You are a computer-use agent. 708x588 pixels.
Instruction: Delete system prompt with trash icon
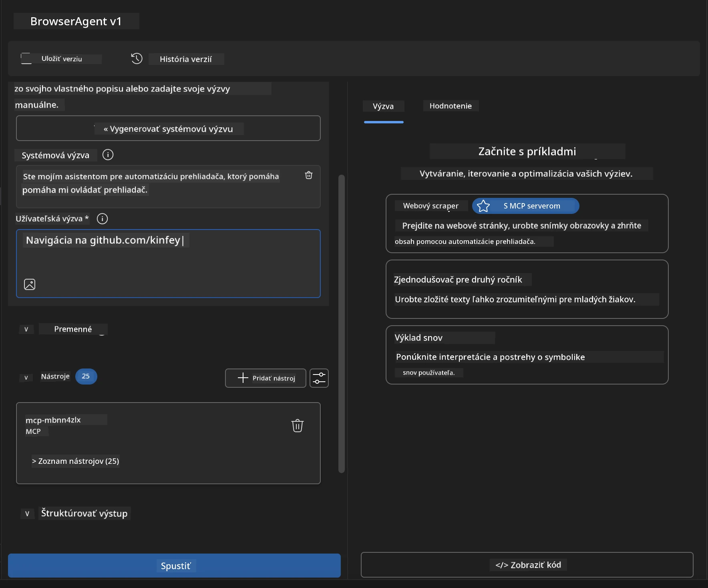pos(309,175)
